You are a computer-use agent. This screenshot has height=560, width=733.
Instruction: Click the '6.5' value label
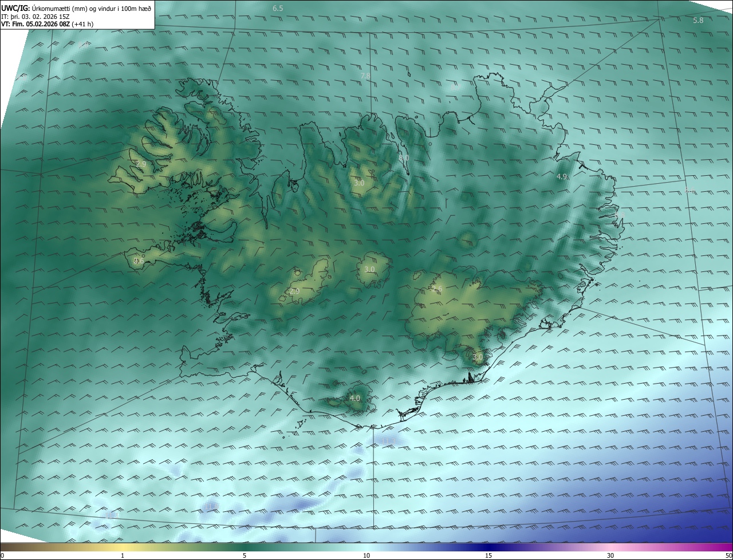[x=278, y=9]
